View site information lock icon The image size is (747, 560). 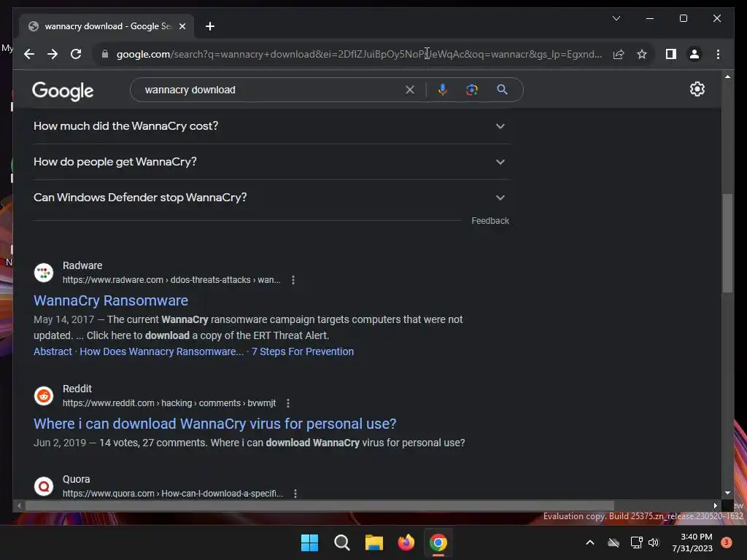point(105,54)
